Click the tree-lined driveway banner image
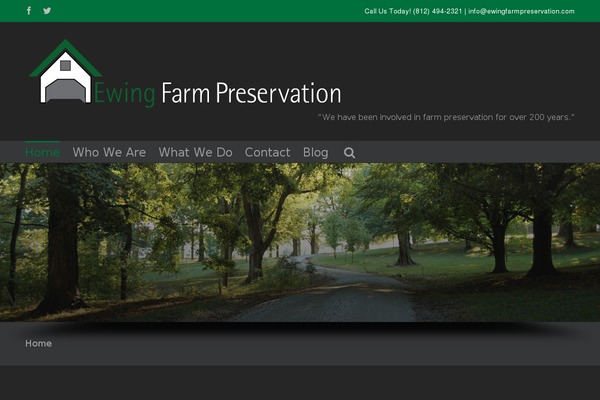This screenshot has width=600, height=400. [x=300, y=242]
